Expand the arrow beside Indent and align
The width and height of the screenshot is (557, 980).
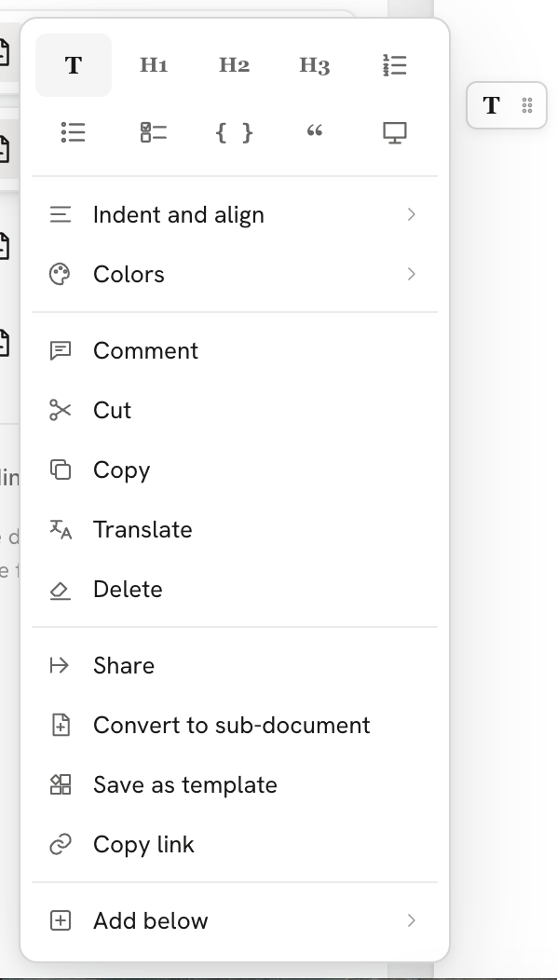[412, 214]
